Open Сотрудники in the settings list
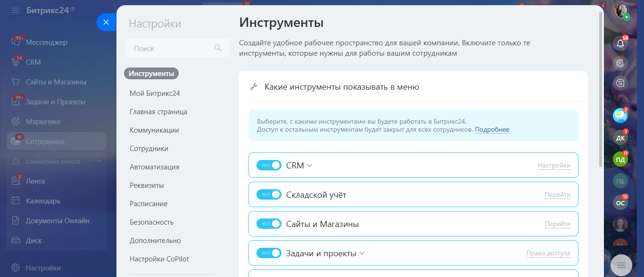 (x=149, y=149)
